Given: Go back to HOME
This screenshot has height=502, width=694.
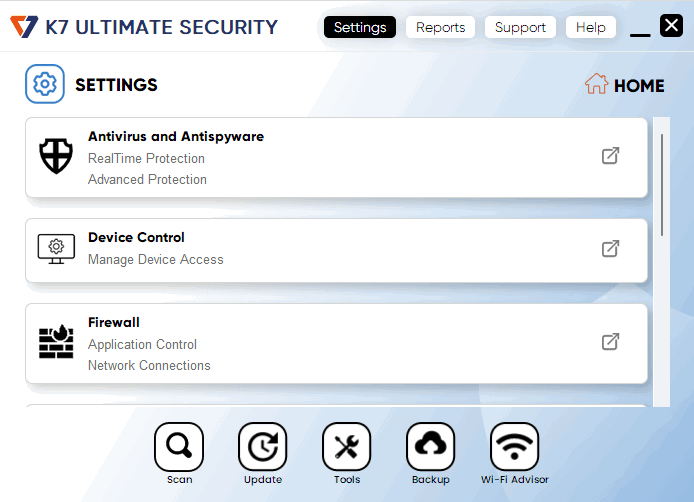Looking at the screenshot, I should [625, 85].
